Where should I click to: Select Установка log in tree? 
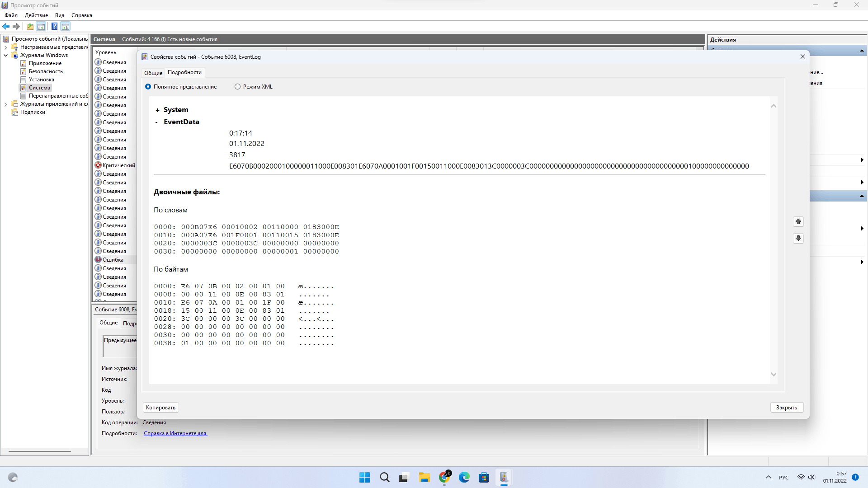[x=41, y=80]
